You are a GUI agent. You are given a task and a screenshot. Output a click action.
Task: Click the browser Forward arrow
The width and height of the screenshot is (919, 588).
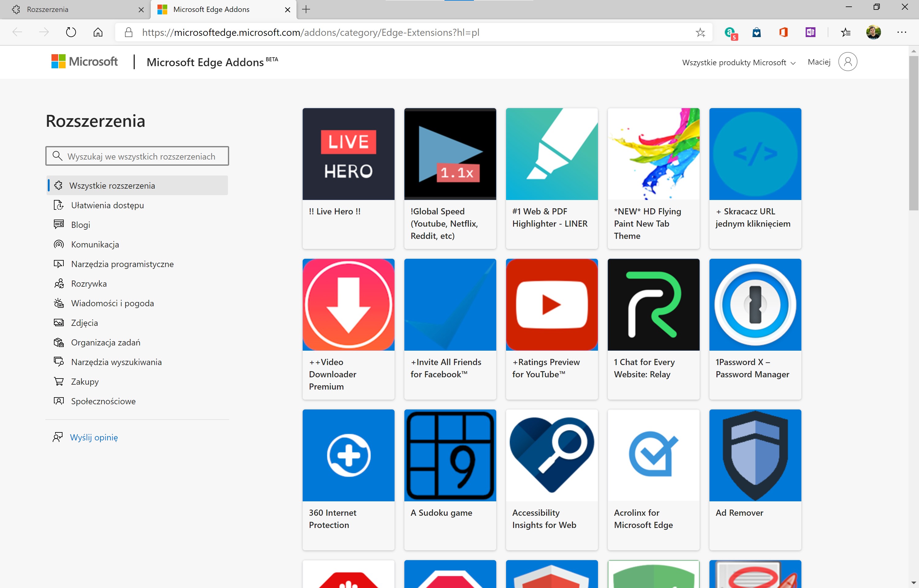(44, 32)
